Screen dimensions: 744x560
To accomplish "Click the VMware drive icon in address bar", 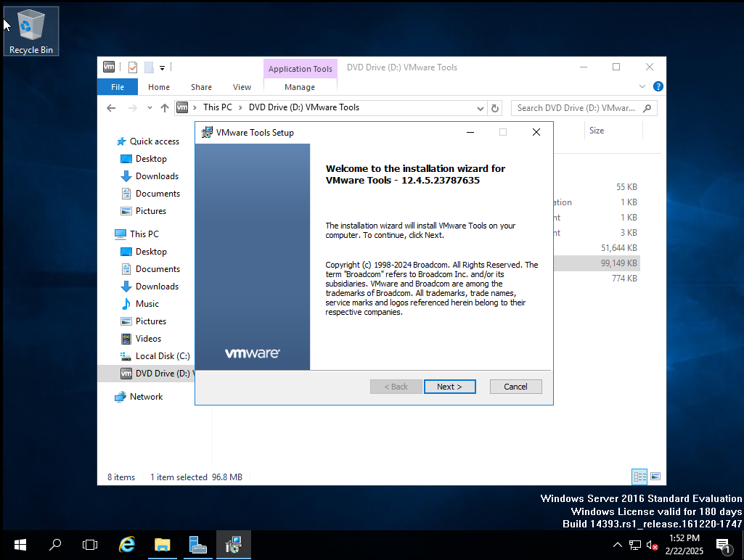I will tap(182, 107).
